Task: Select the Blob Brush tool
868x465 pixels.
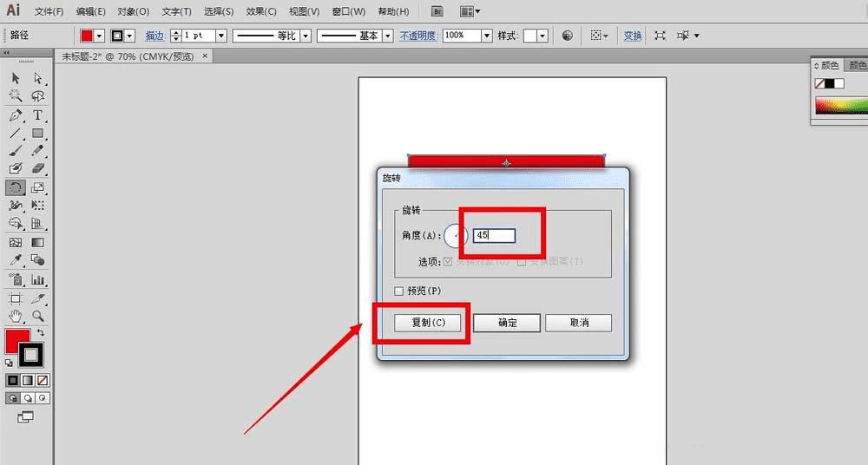Action: click(x=16, y=168)
